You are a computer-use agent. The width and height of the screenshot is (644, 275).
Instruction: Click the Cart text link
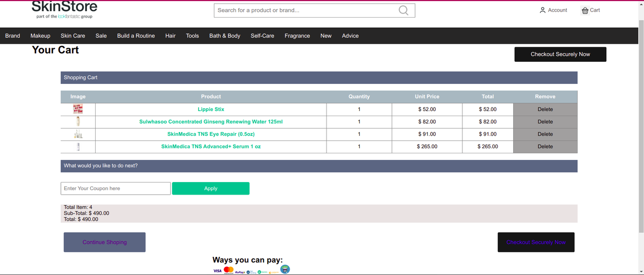tap(595, 10)
